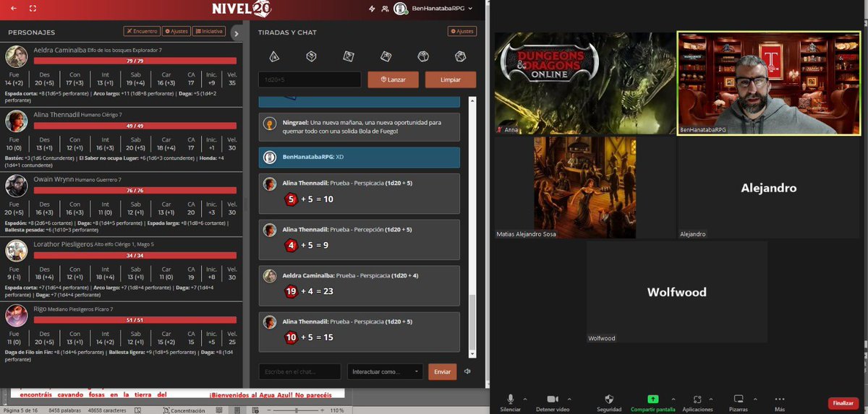Screen dimensions: 868x414
Task: Click the Lanzar button
Action: pos(393,79)
